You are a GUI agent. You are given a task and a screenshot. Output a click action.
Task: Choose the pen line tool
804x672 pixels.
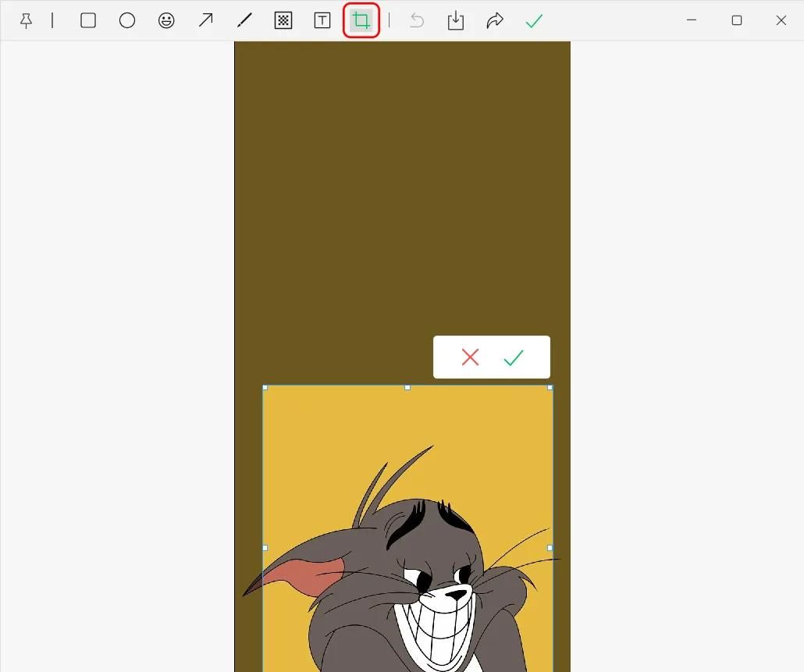(x=244, y=21)
